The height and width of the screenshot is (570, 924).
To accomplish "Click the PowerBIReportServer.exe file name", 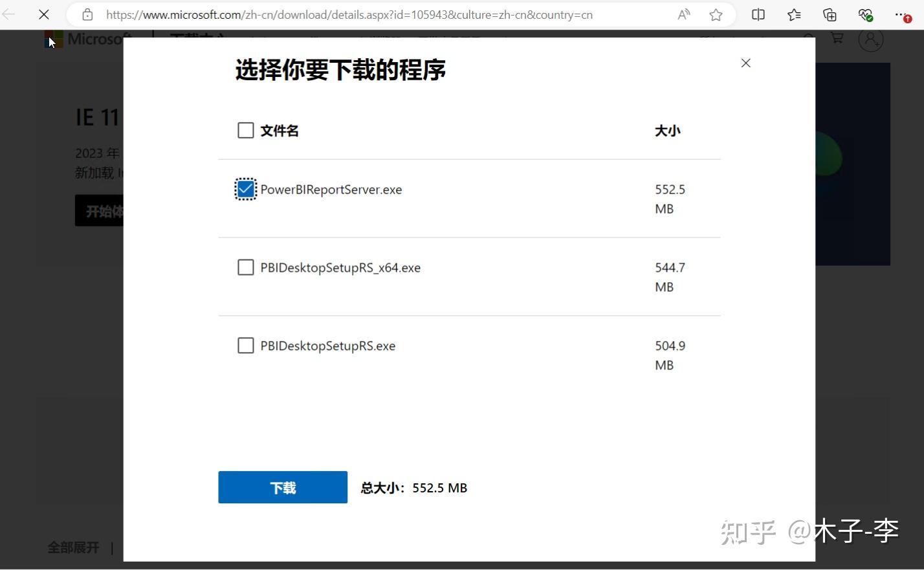I will pyautogui.click(x=331, y=190).
